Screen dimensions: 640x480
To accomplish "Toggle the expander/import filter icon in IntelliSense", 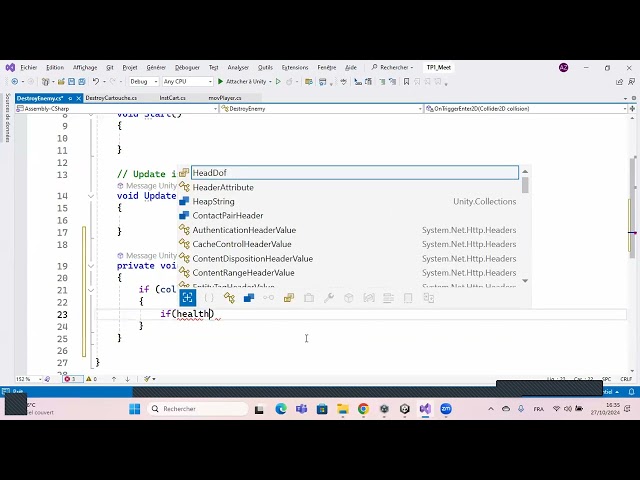I will 429,298.
